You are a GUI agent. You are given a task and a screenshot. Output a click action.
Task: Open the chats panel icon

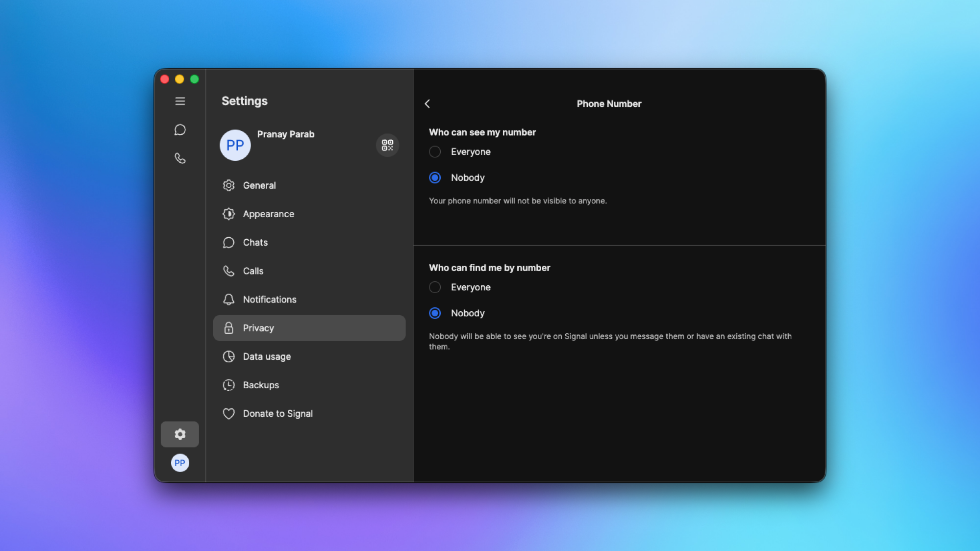point(180,129)
